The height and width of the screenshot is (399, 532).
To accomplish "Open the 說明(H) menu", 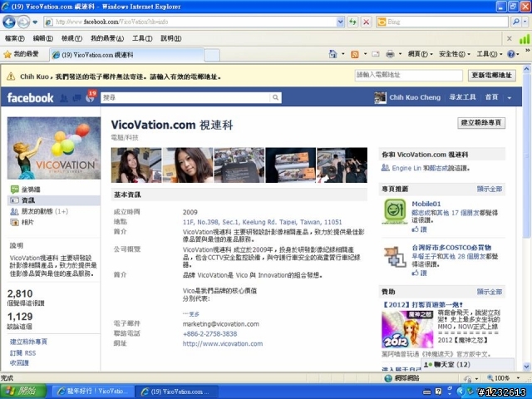I will (x=171, y=38).
